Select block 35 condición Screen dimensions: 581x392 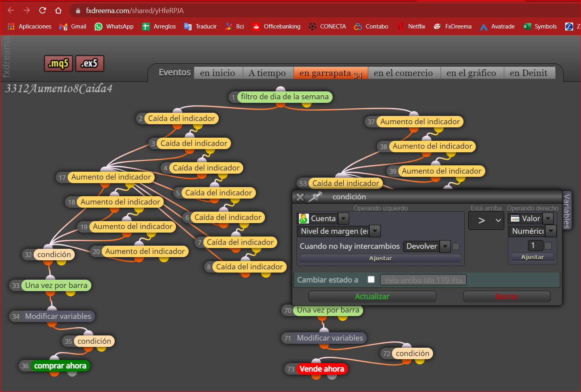(x=94, y=341)
